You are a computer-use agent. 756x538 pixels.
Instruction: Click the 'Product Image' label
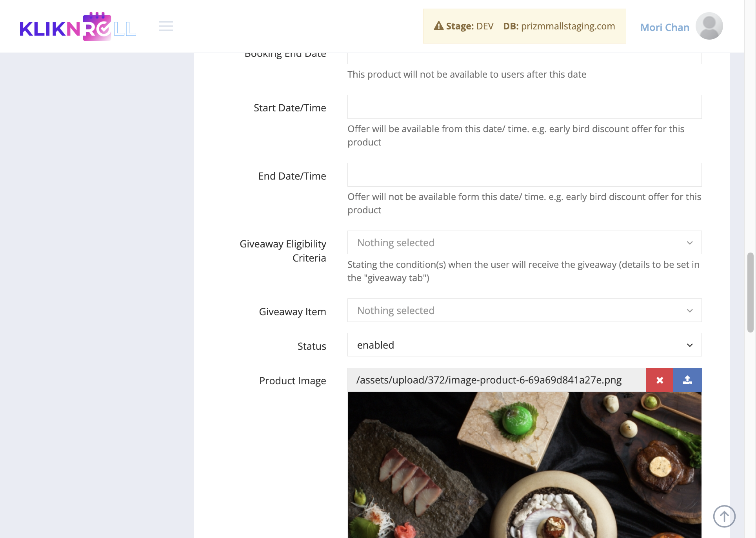[293, 381]
